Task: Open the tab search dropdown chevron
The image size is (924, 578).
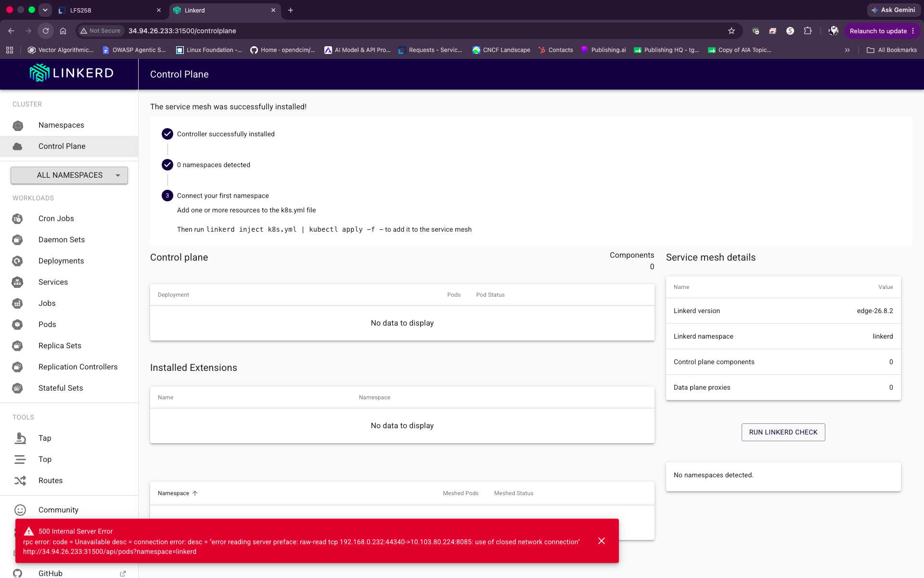Action: [x=45, y=10]
